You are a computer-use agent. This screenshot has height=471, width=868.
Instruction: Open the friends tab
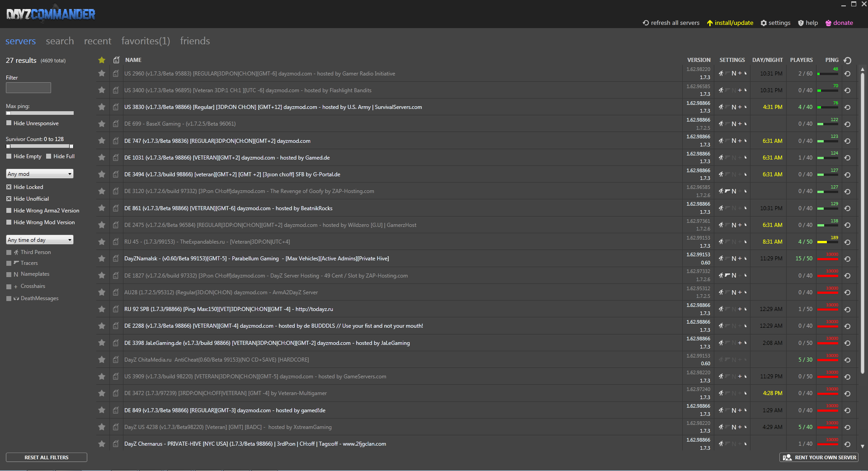[x=195, y=41]
